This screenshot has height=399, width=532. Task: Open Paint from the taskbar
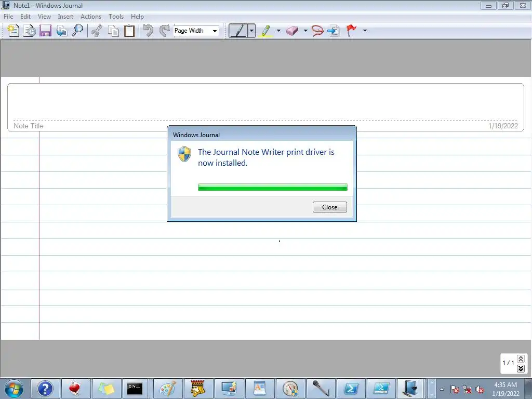(x=168, y=389)
